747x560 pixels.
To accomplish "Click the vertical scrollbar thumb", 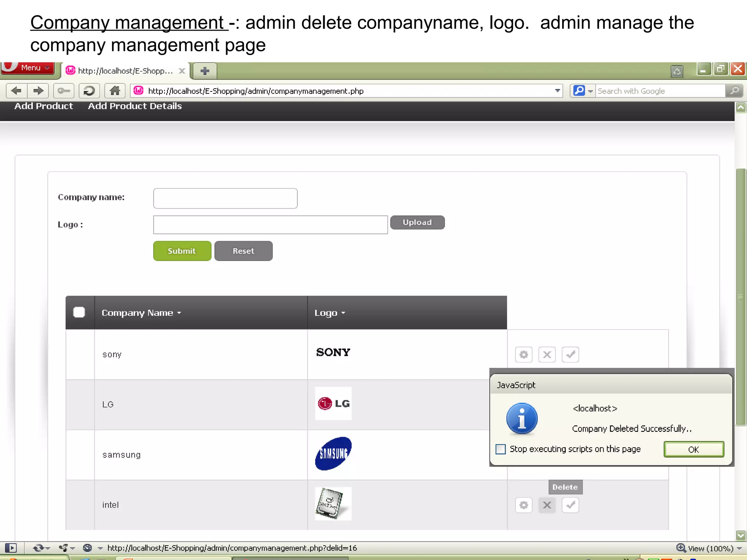I will [x=741, y=297].
